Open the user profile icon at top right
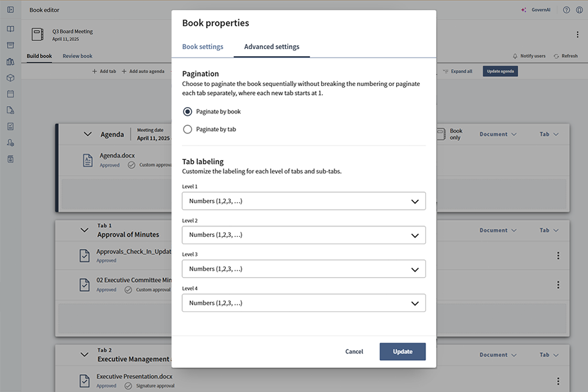 (x=579, y=10)
